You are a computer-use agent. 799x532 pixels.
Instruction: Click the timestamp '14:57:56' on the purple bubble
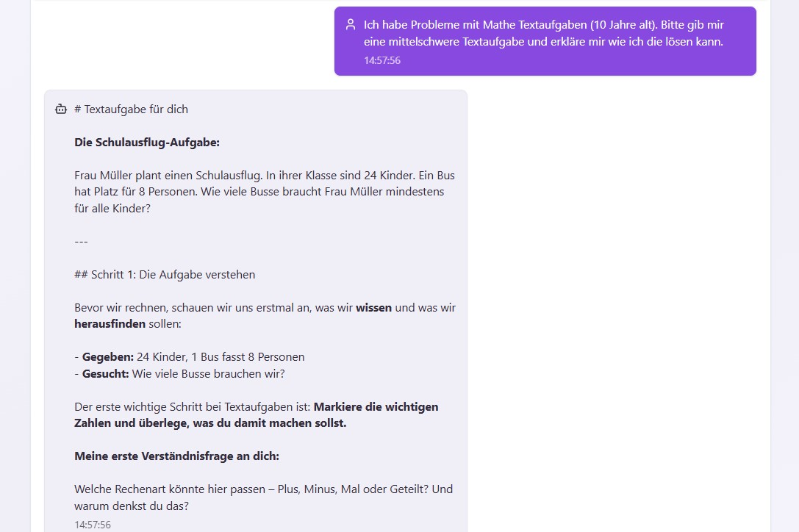(x=381, y=60)
